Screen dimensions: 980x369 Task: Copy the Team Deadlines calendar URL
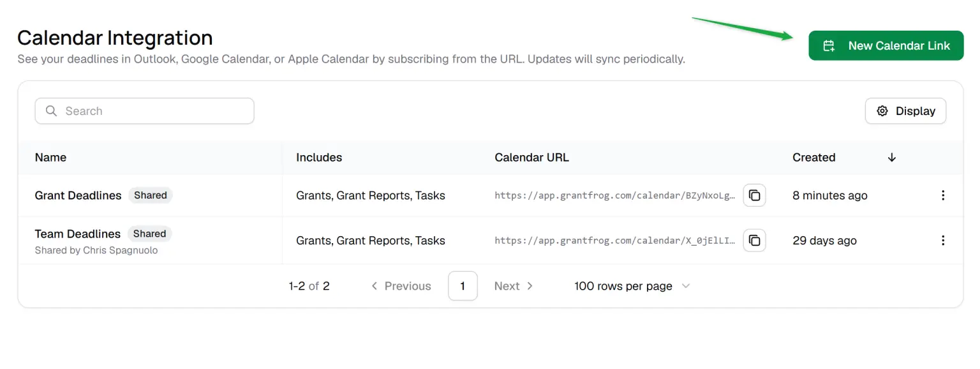(x=754, y=241)
